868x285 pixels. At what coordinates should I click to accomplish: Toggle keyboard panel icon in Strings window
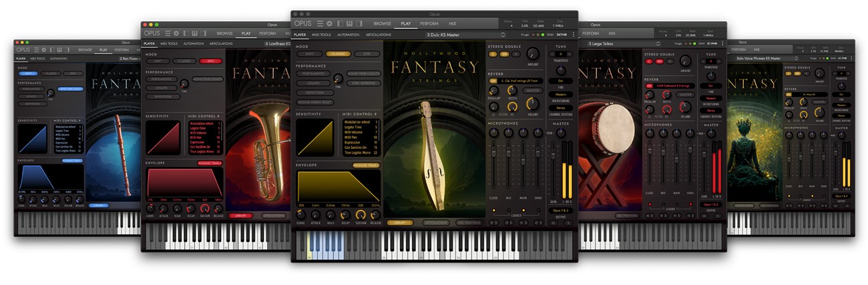349,23
